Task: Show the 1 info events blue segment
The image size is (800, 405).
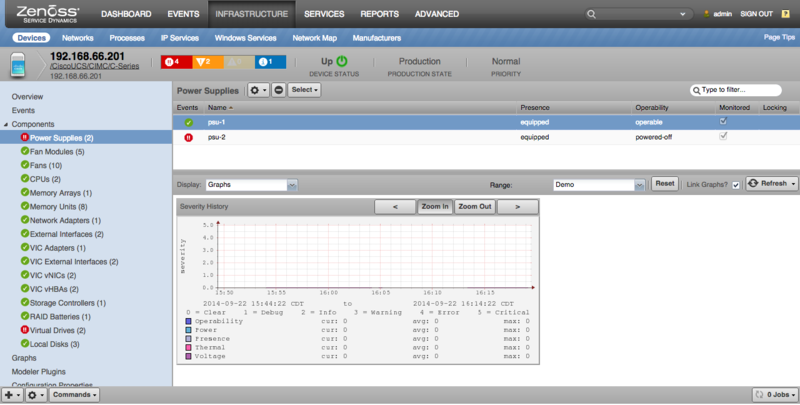Action: click(270, 62)
